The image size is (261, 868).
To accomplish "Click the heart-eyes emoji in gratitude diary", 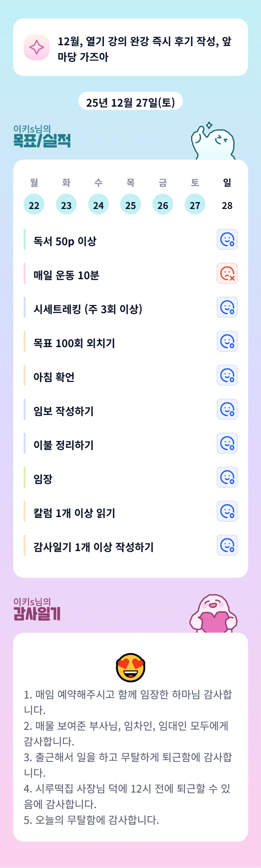I will click(x=131, y=668).
